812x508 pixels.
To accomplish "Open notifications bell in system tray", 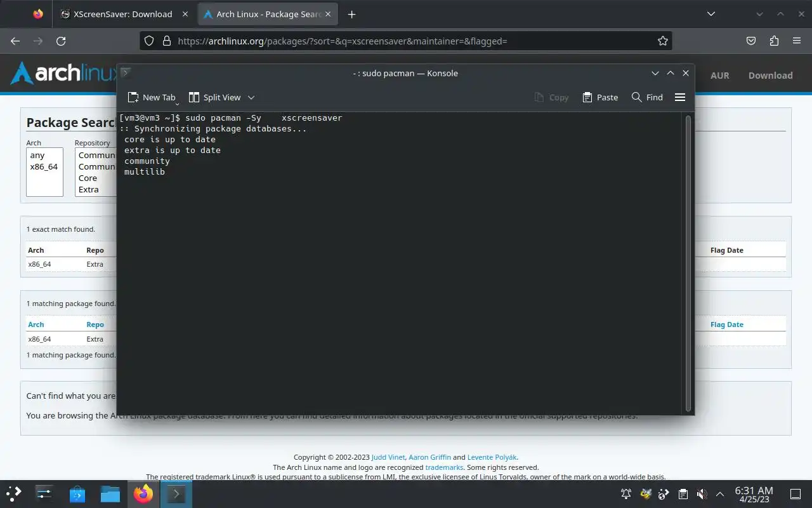I will 626,493.
